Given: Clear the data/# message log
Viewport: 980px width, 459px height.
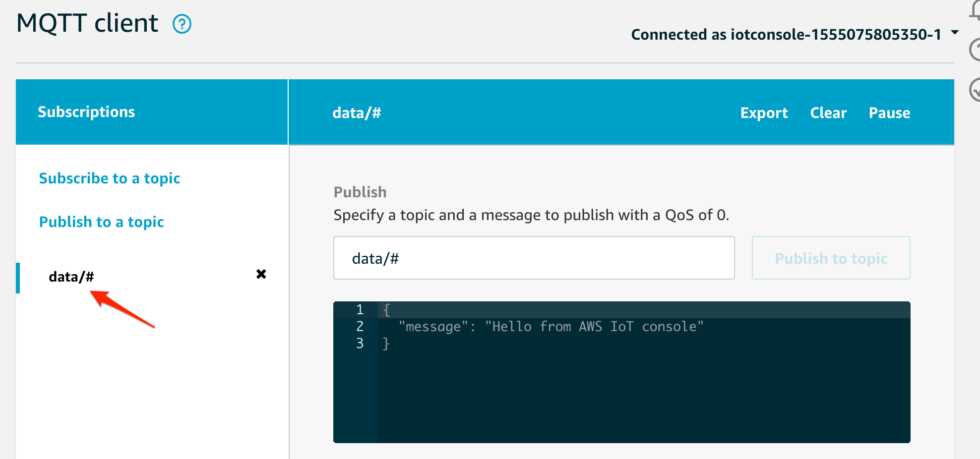Looking at the screenshot, I should point(828,113).
